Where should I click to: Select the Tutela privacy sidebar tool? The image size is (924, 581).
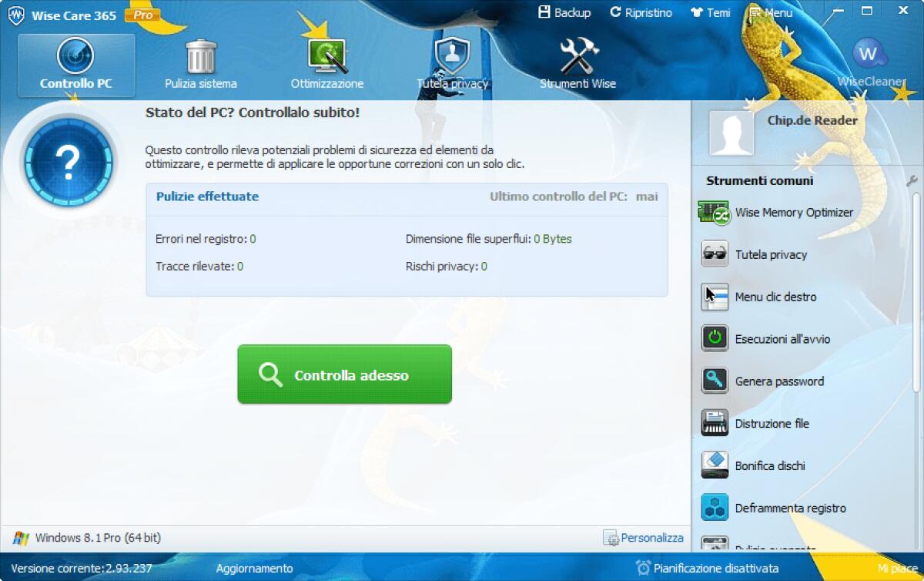[770, 254]
